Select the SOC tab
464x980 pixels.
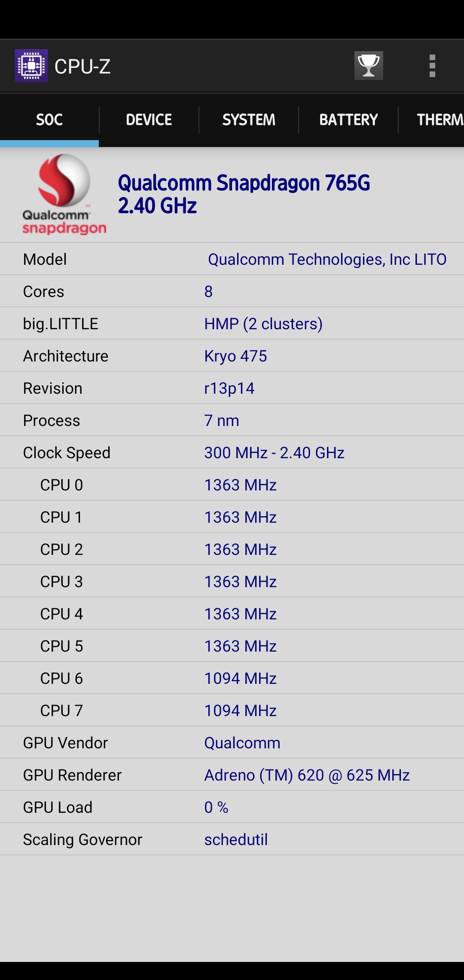[49, 120]
